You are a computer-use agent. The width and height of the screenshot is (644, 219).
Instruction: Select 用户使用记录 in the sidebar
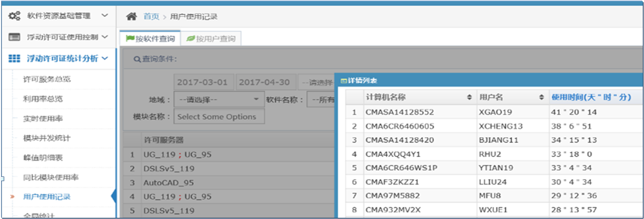(x=47, y=197)
